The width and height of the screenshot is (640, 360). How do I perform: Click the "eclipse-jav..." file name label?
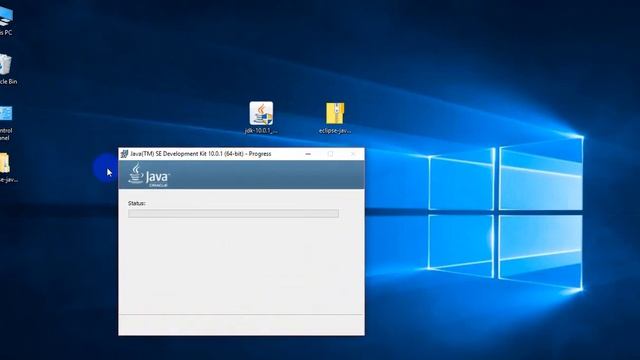tap(335, 131)
